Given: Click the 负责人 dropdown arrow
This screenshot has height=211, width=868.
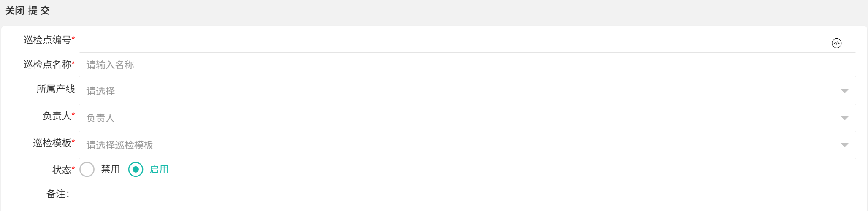Looking at the screenshot, I should 844,118.
